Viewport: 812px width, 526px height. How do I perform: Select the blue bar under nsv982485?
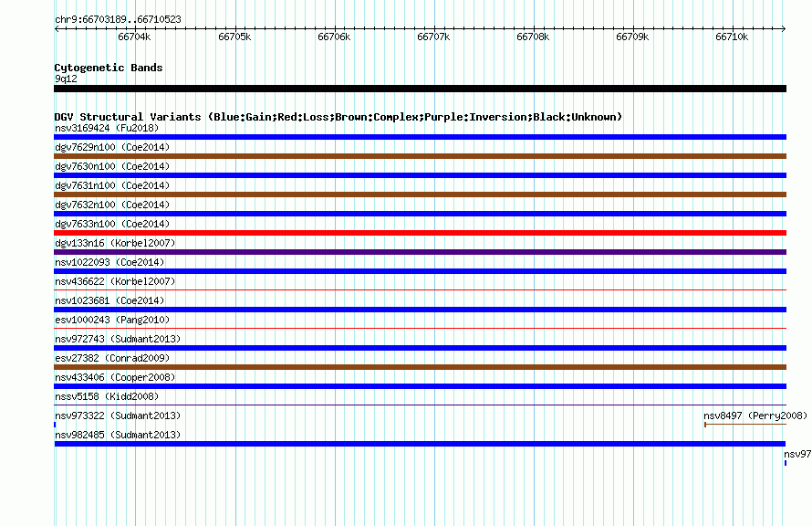[420, 444]
